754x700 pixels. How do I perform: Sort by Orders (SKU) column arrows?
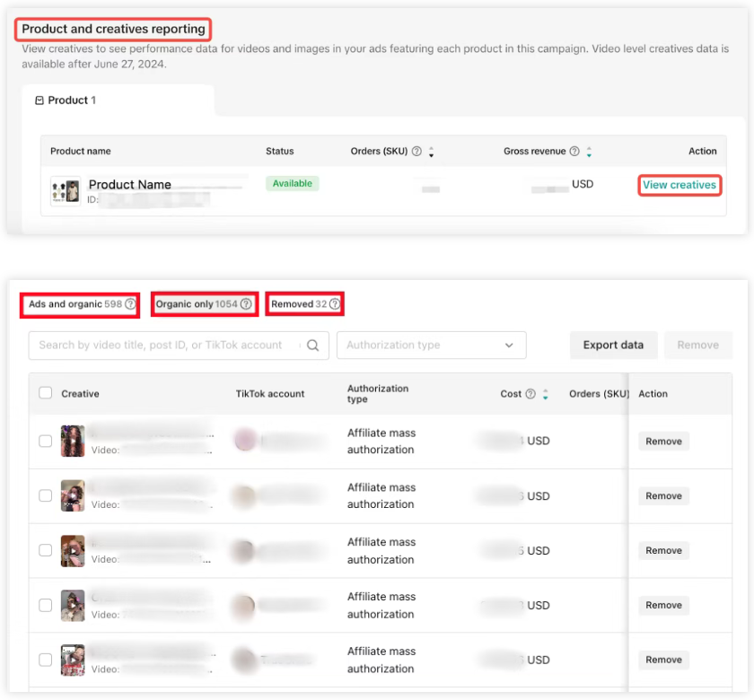point(431,152)
